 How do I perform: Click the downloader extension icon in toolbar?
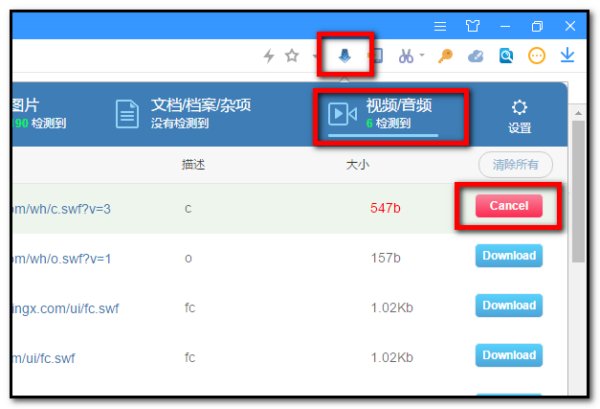point(344,56)
